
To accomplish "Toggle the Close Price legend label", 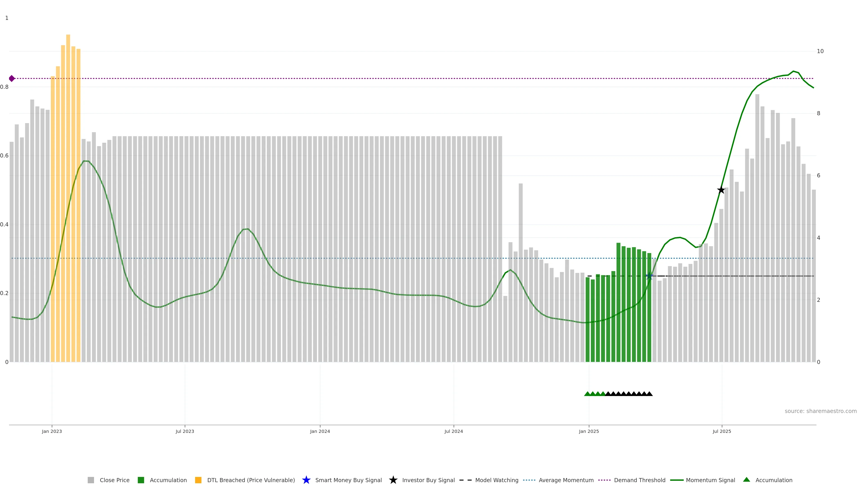I will click(115, 480).
